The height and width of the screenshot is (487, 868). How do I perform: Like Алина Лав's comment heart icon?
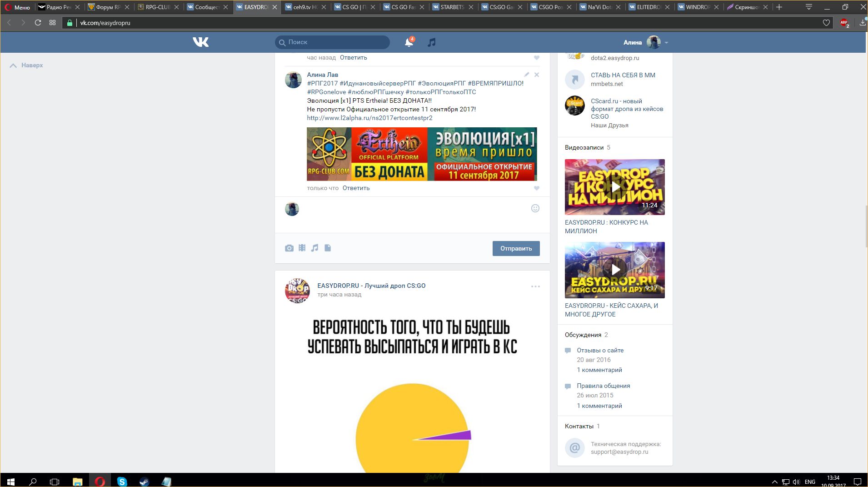[537, 188]
